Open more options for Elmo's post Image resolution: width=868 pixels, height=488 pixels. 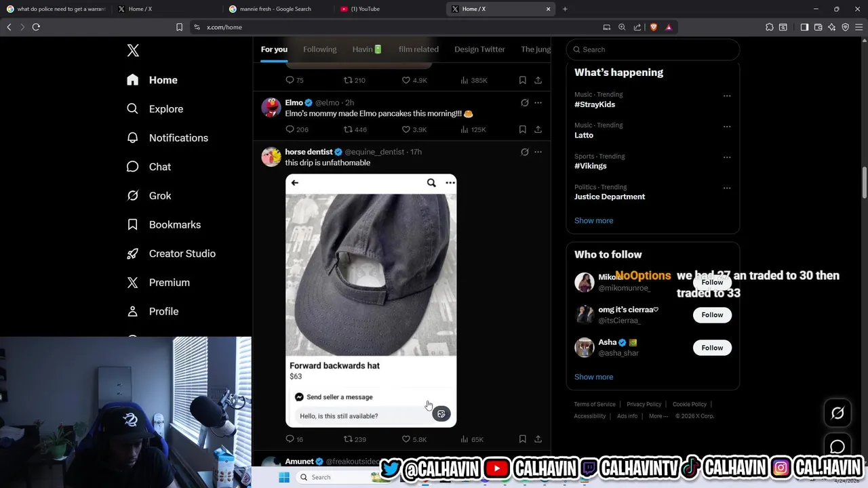(538, 103)
